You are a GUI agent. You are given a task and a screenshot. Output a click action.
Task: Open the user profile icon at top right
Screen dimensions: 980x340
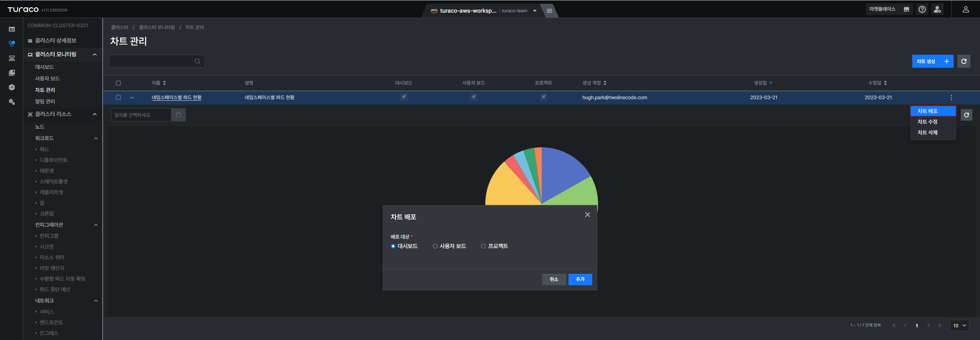click(x=965, y=10)
